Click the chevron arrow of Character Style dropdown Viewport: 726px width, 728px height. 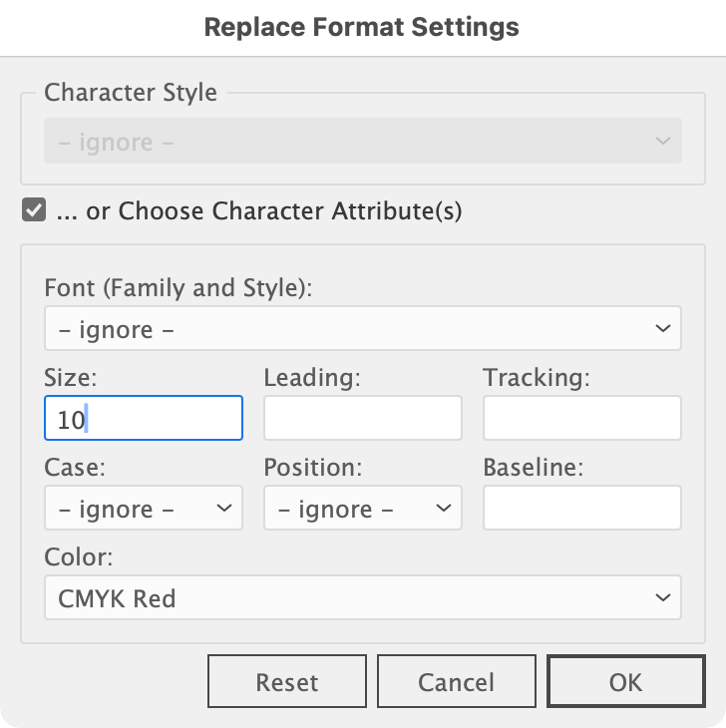click(x=662, y=141)
